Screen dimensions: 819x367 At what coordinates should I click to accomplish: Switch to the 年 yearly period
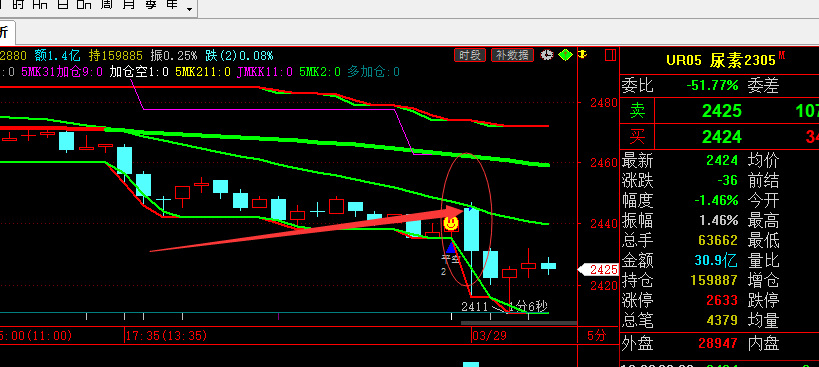click(x=171, y=5)
